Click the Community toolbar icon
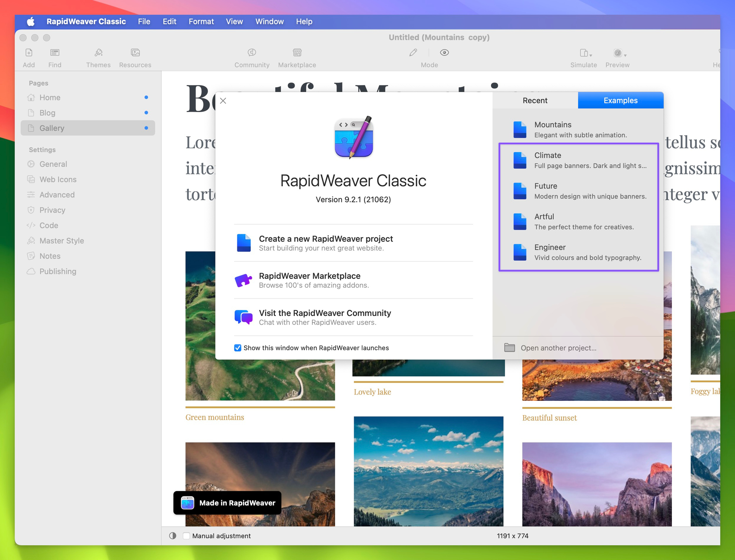 252,53
